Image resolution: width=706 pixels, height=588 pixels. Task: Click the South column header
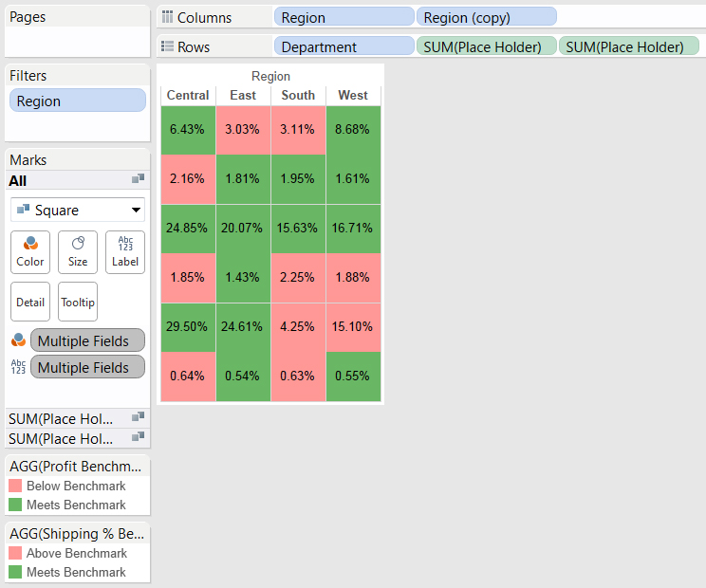[x=298, y=95]
